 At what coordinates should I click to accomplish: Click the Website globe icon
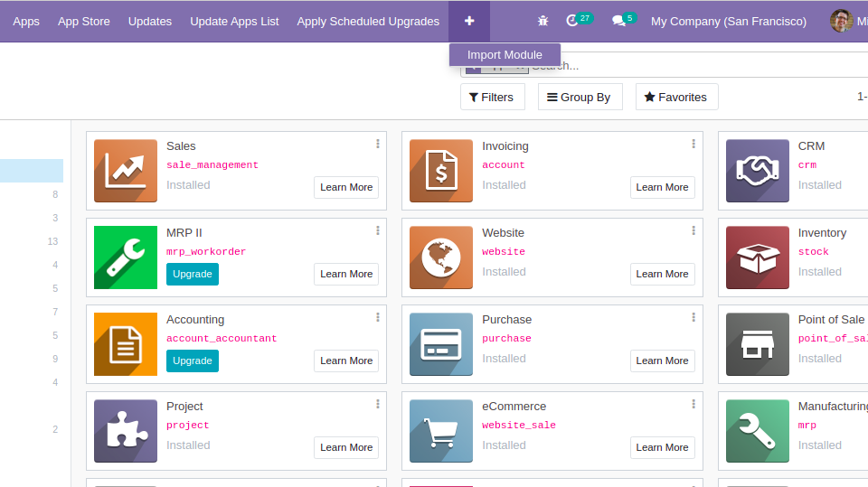tap(441, 258)
